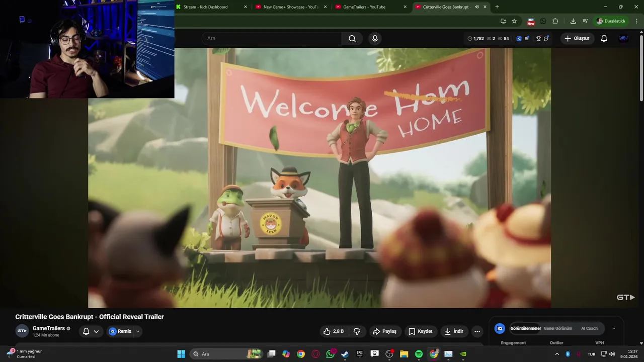Open the Chrome downloads icon
This screenshot has width=644, height=362.
[573, 21]
